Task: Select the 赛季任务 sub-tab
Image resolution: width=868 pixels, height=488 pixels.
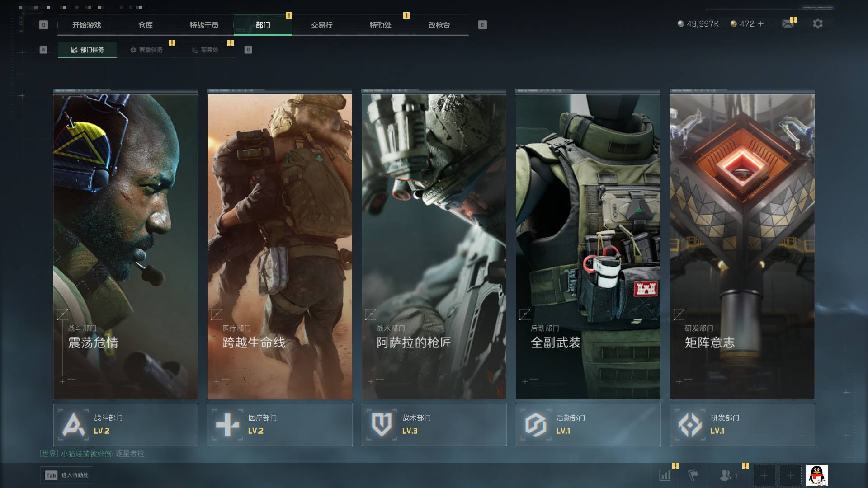Action: coord(146,50)
